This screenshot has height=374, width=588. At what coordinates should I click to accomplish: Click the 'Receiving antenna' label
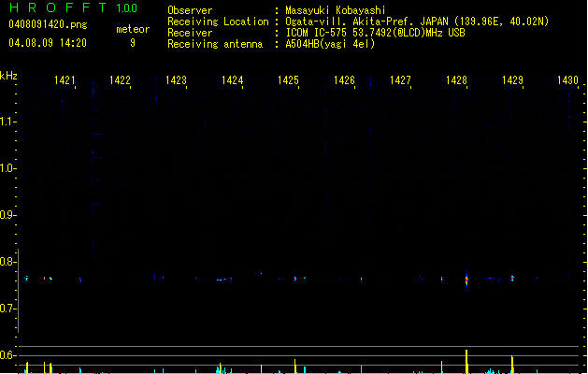point(215,44)
